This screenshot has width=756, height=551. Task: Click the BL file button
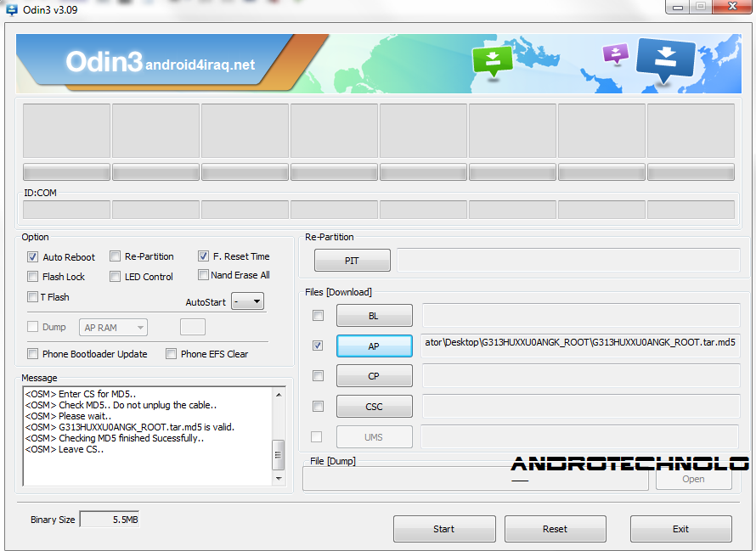[x=374, y=316]
